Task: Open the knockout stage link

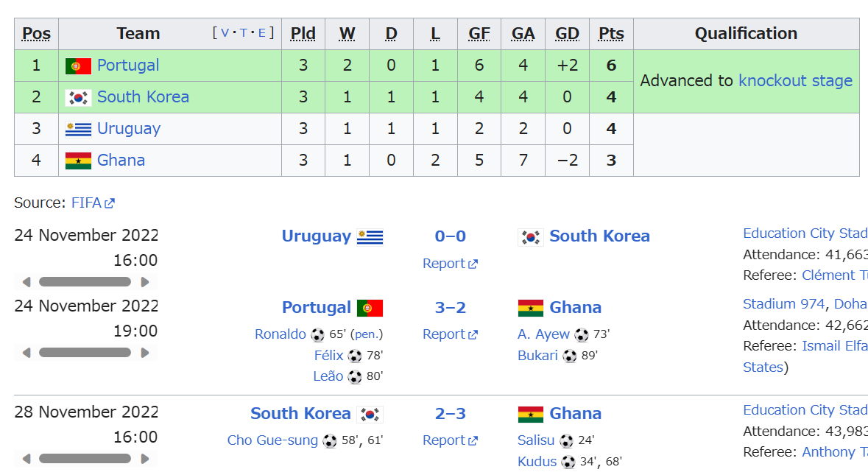Action: pyautogui.click(x=795, y=81)
